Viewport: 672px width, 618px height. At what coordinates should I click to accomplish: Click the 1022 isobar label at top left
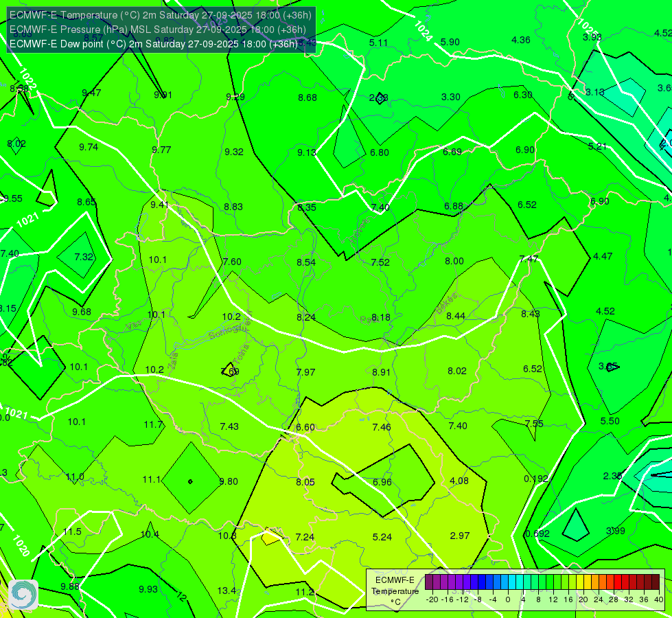click(28, 78)
